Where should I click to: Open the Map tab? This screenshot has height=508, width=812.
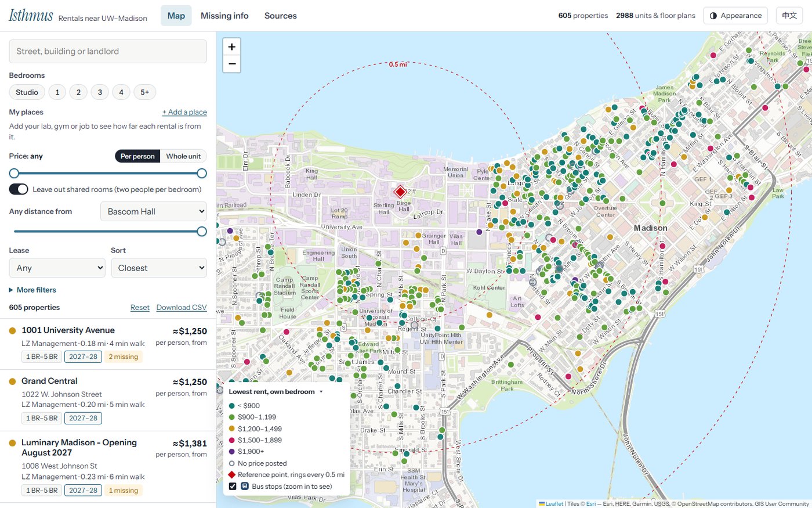click(x=176, y=16)
